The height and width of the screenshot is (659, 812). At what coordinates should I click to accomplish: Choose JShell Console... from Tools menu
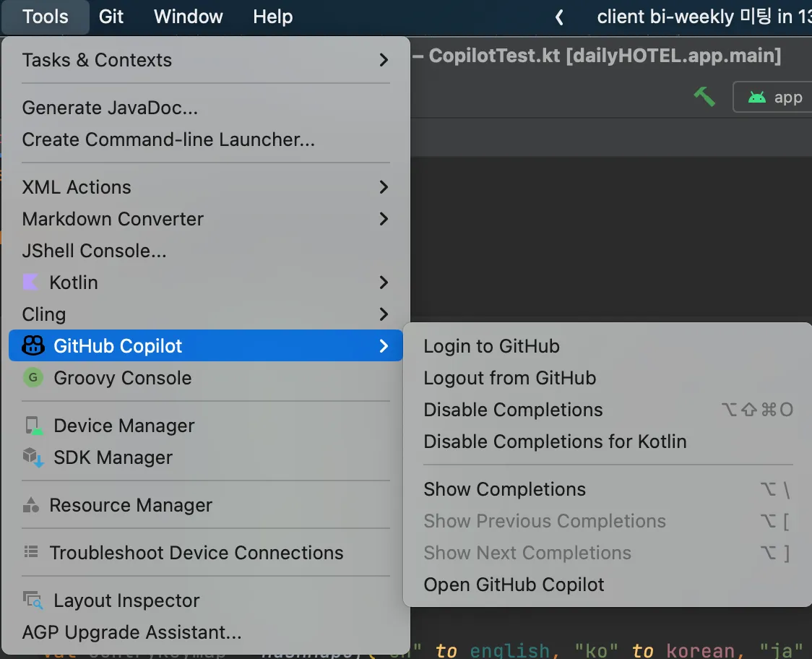(206, 251)
